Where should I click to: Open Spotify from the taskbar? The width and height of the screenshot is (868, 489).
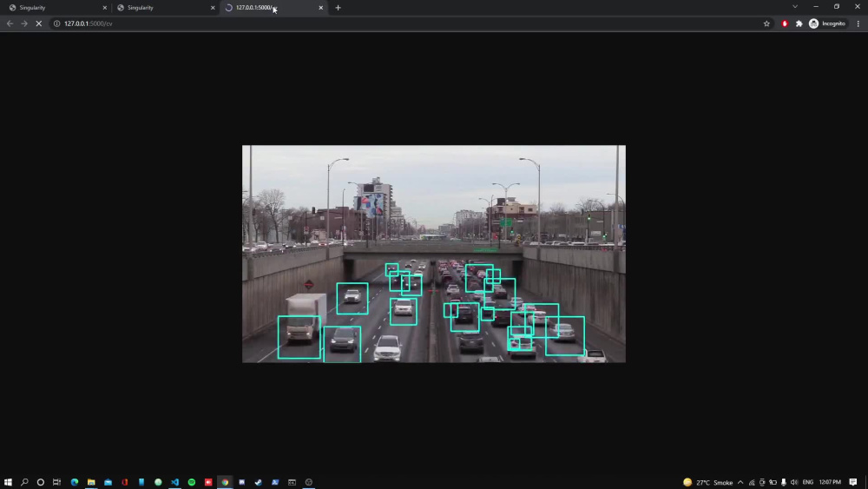click(x=192, y=482)
